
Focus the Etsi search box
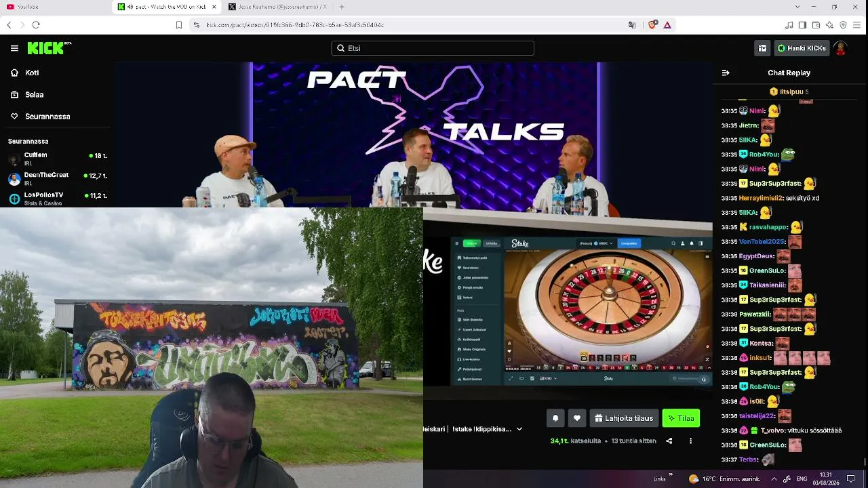(433, 48)
